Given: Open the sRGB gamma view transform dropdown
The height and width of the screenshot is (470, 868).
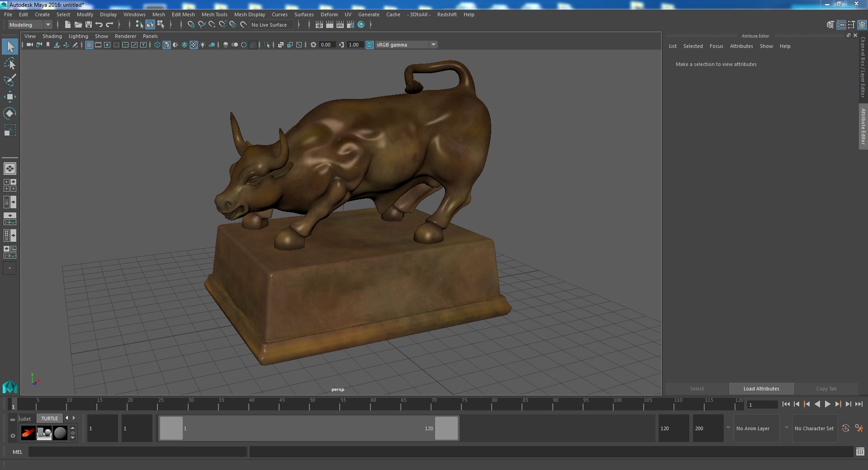Looking at the screenshot, I should pos(406,45).
